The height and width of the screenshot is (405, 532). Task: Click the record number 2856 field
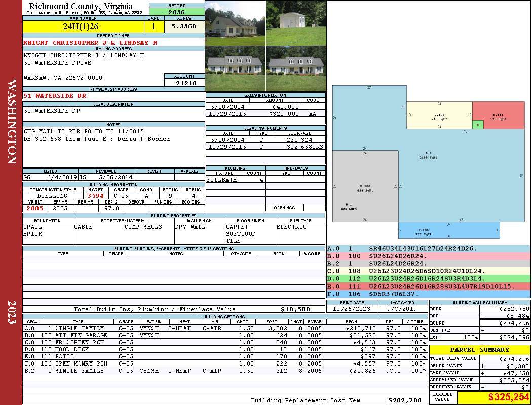[x=177, y=12]
